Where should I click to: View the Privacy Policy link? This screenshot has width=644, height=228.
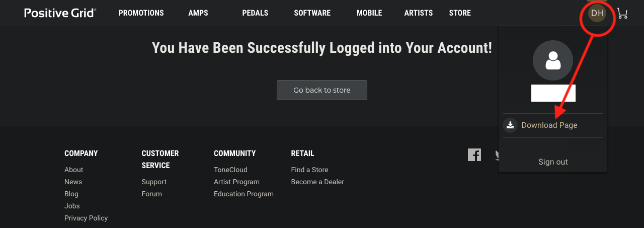(86, 218)
